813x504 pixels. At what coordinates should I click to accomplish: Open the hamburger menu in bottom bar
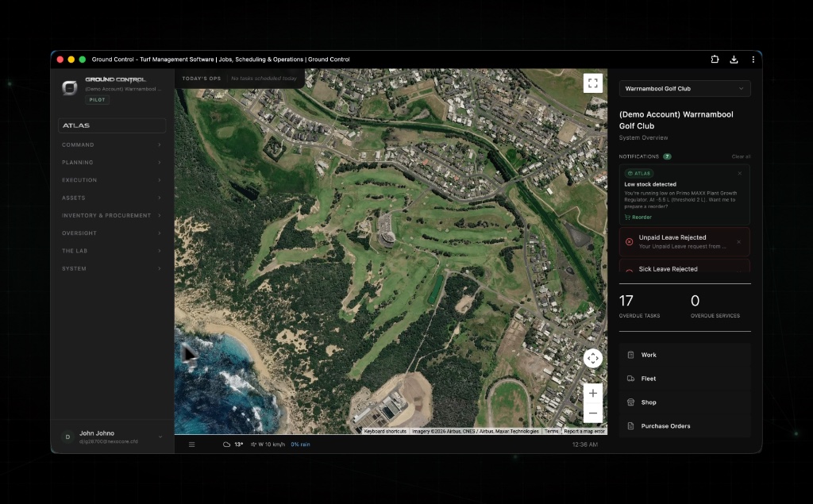(192, 444)
